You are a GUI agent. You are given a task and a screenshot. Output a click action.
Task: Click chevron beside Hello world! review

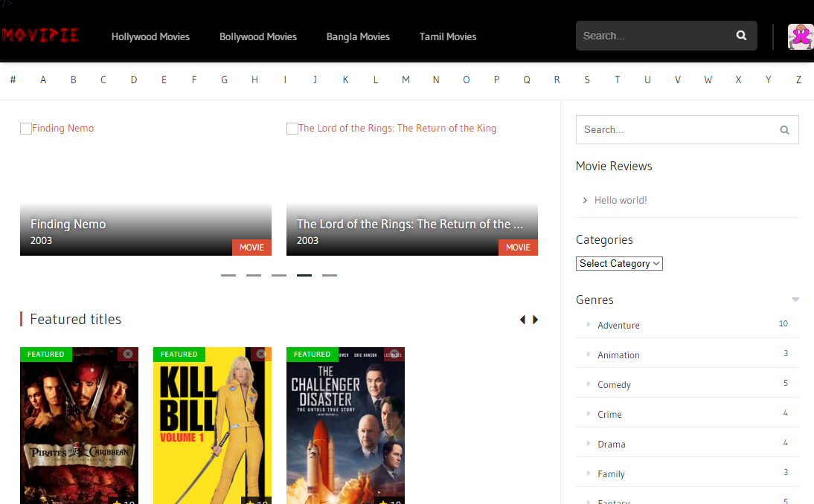585,200
